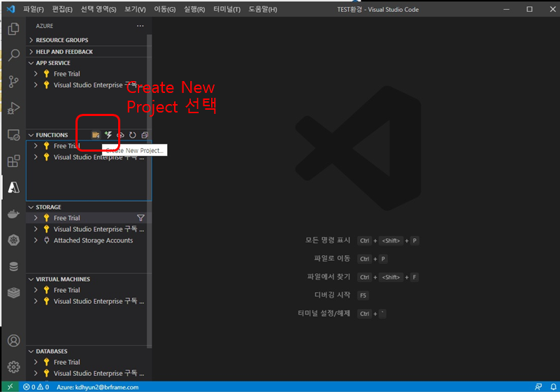Viewport: 560px width, 392px height.
Task: Click the Create Function lightning icon
Action: pos(108,135)
